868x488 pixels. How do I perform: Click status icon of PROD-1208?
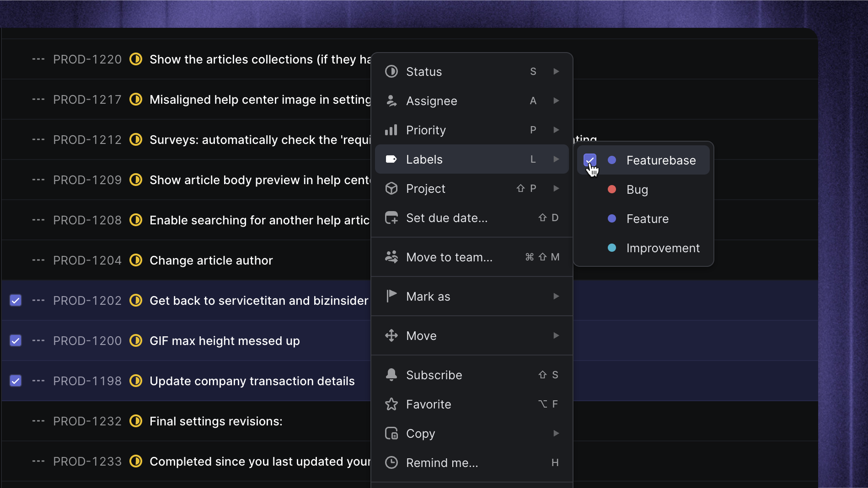click(x=136, y=220)
